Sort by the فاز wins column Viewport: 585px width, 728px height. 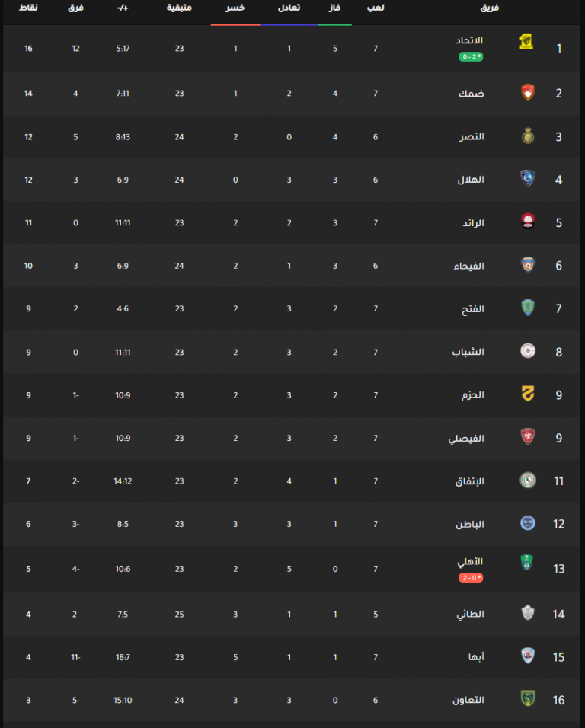pyautogui.click(x=334, y=8)
